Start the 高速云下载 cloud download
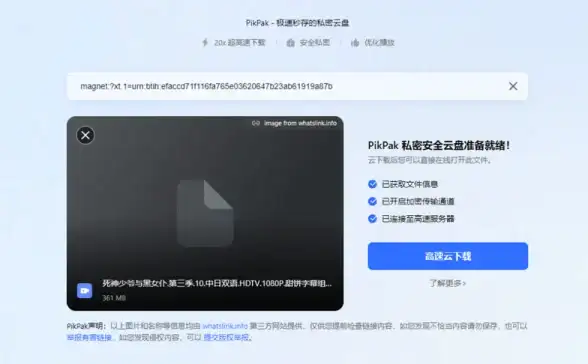 point(448,256)
